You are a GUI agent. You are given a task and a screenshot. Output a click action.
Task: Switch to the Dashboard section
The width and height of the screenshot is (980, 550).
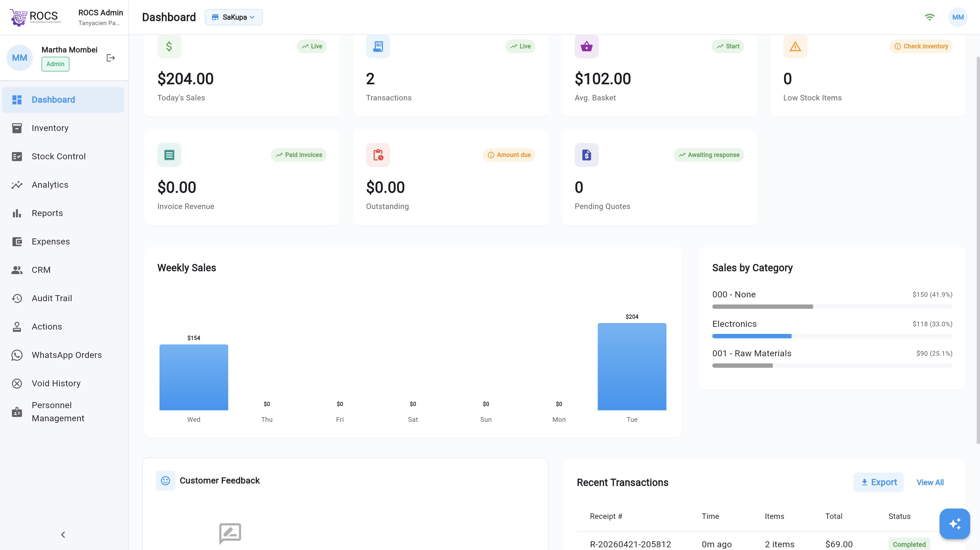pyautogui.click(x=53, y=100)
